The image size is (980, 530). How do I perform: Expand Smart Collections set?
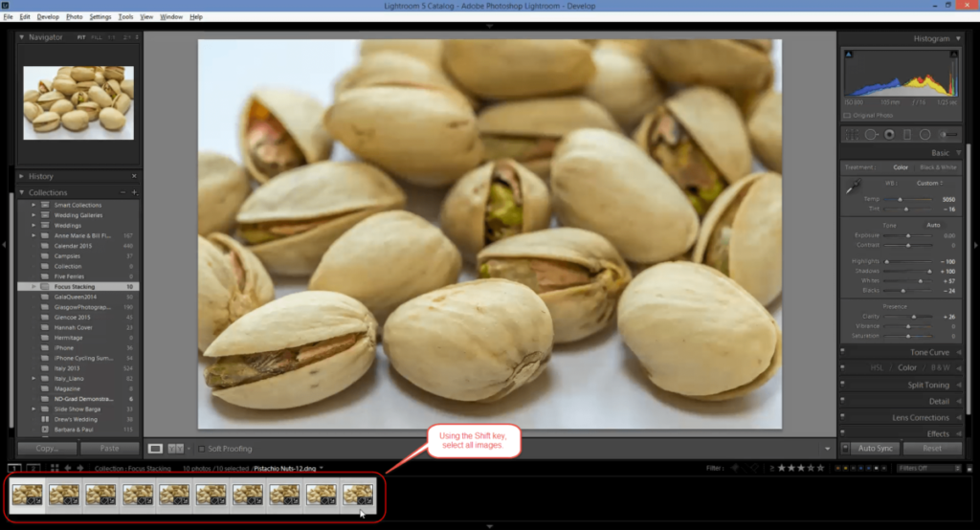tap(33, 205)
